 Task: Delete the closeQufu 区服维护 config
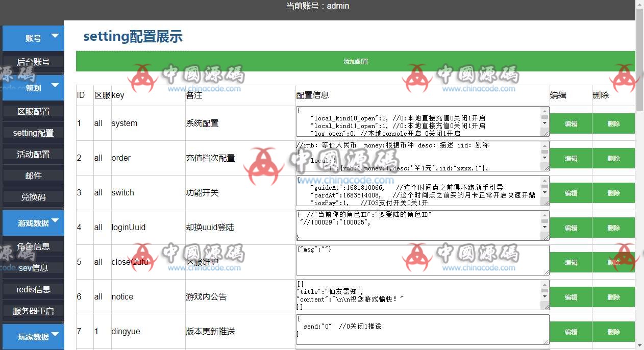(613, 262)
